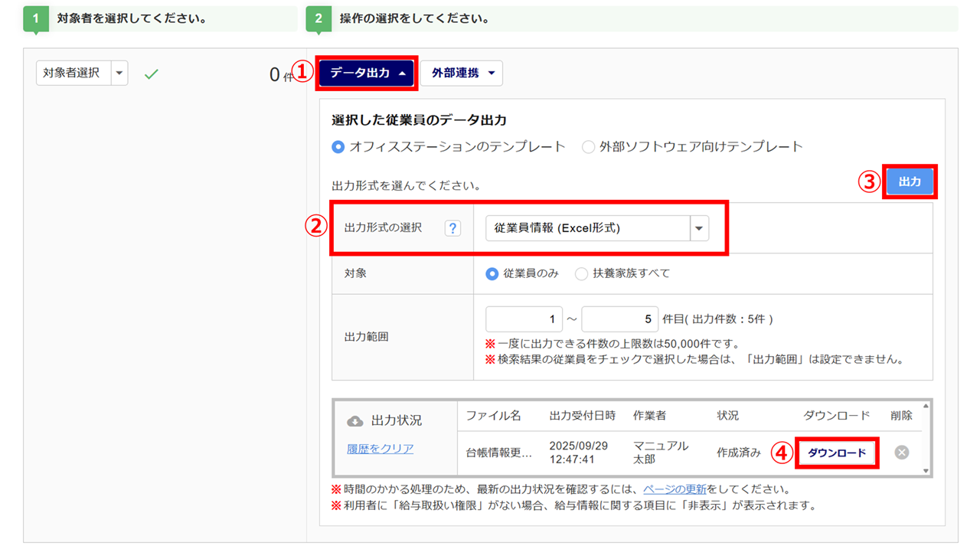Click the cloud download icon beside 出力状況
Image resolution: width=980 pixels, height=546 pixels.
coord(354,421)
